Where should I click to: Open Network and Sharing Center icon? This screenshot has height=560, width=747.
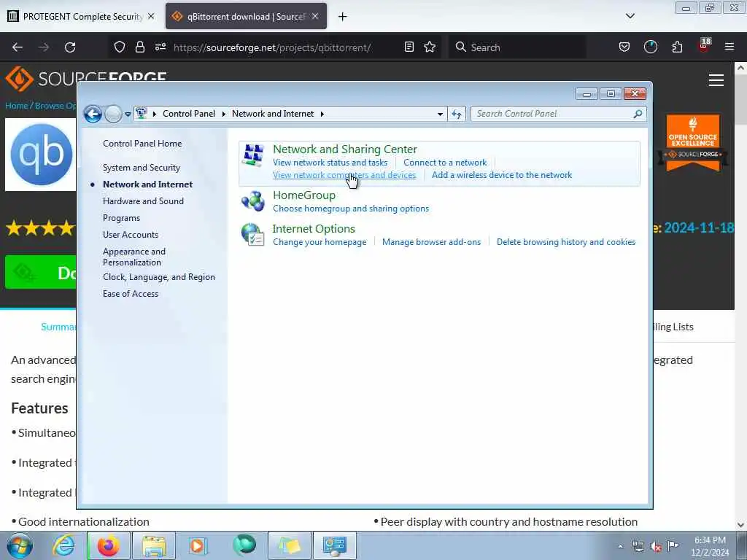[253, 155]
